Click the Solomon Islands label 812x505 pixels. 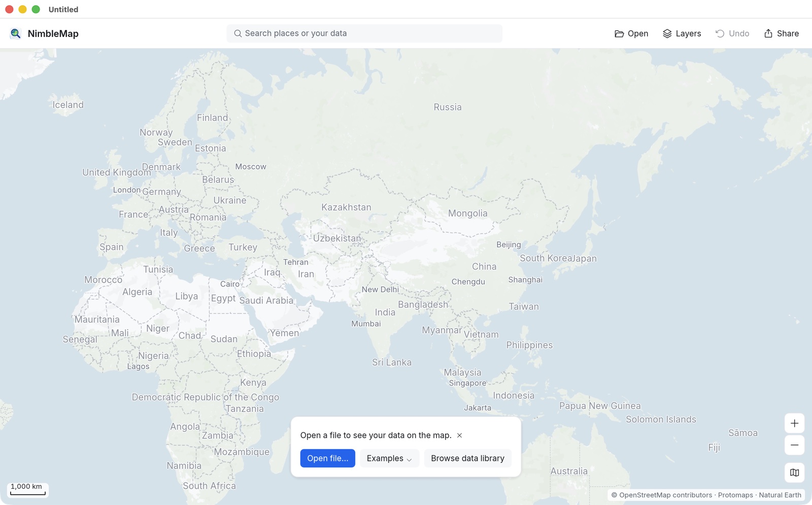coord(661,419)
